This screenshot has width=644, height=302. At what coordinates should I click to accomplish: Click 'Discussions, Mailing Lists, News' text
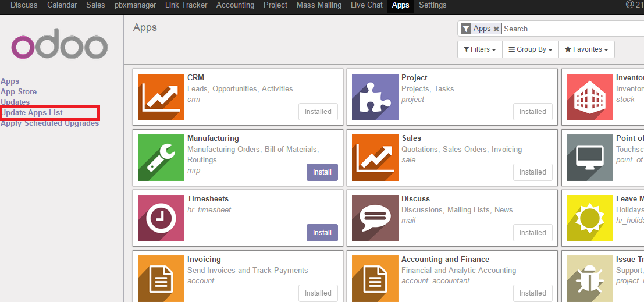[x=457, y=209]
